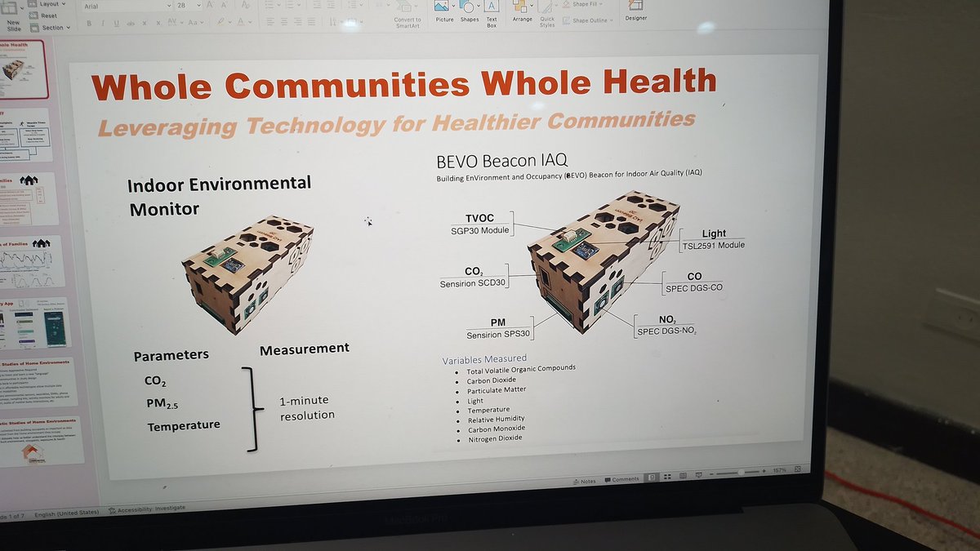This screenshot has height=551, width=980.
Task: Insert a Text Box
Action: 492,15
